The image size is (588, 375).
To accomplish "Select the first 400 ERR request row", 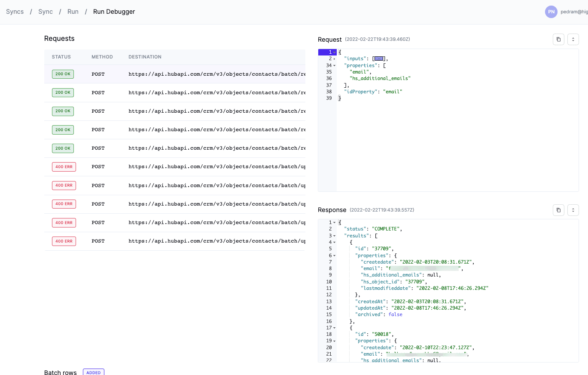I will click(174, 167).
